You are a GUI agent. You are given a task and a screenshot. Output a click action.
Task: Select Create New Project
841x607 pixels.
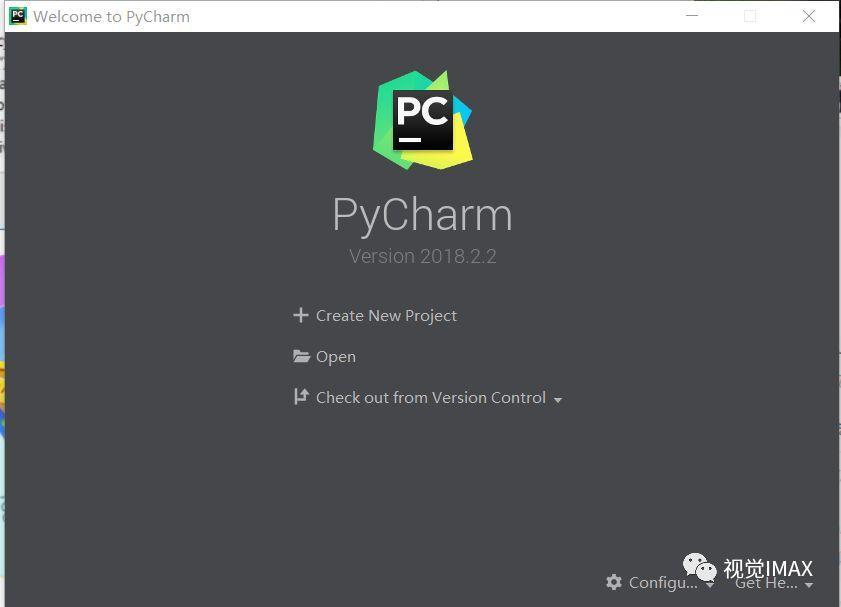pyautogui.click(x=386, y=315)
